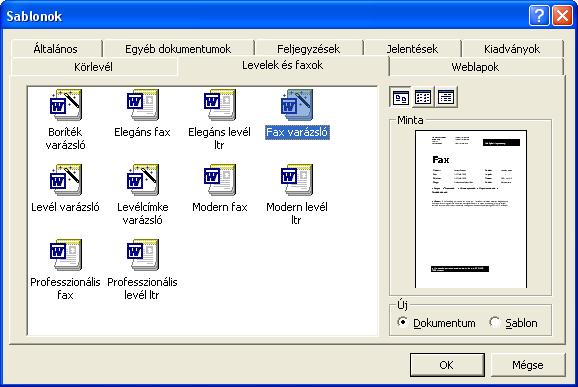Select the Boríték varázsló template icon
This screenshot has width=578, height=387.
click(66, 105)
